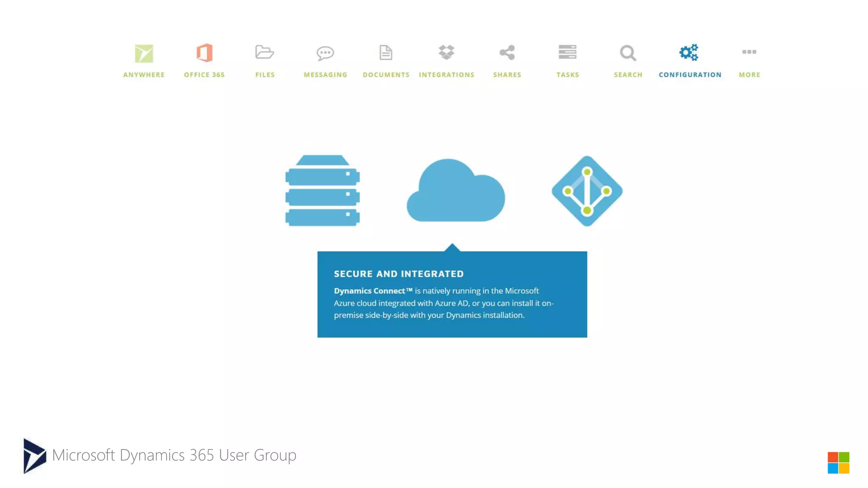Expand the More ellipsis menu

(x=749, y=52)
